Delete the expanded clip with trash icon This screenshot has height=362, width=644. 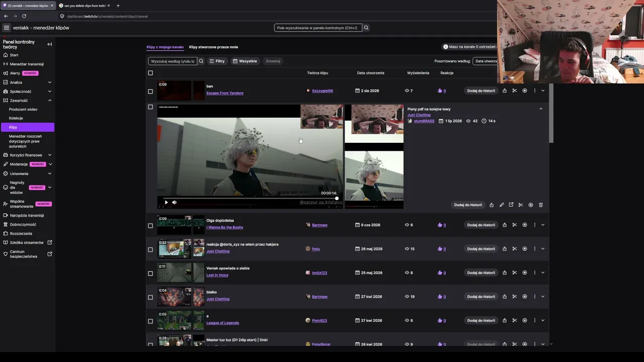coord(541,205)
